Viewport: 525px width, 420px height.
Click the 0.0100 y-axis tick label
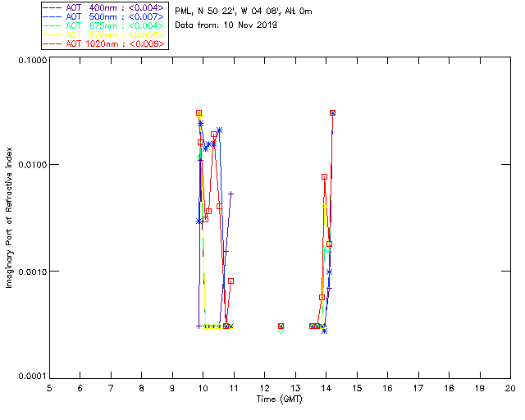click(31, 165)
